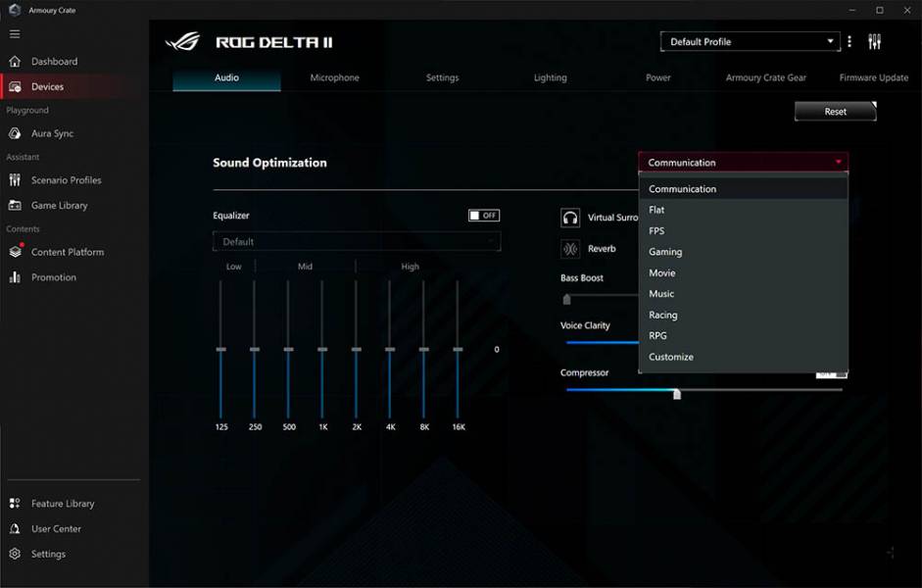Viewport: 922px width, 588px height.
Task: Click the Bass Boost slider handle
Action: [567, 299]
